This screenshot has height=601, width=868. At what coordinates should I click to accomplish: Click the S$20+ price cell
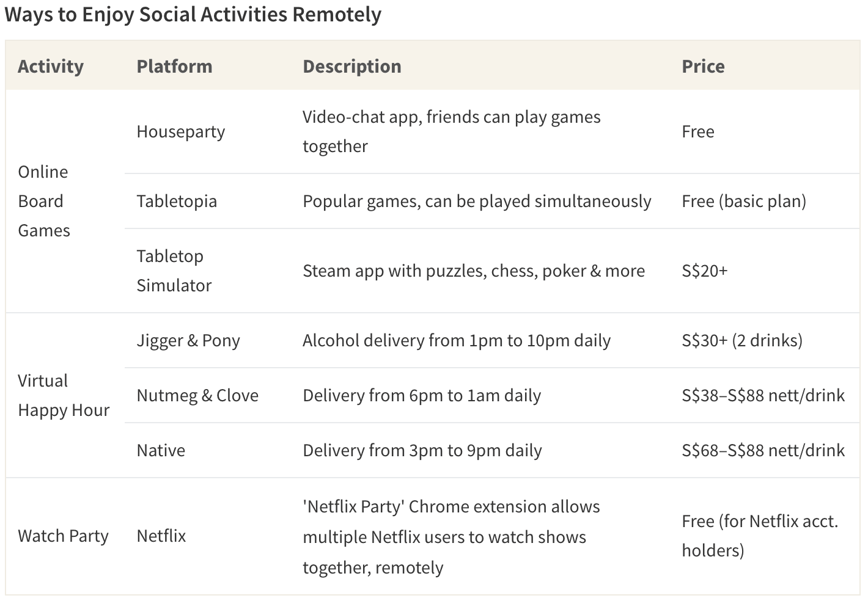click(705, 271)
